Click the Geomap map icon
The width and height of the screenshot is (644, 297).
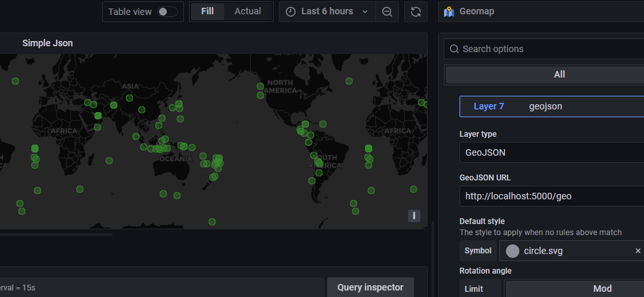point(449,12)
